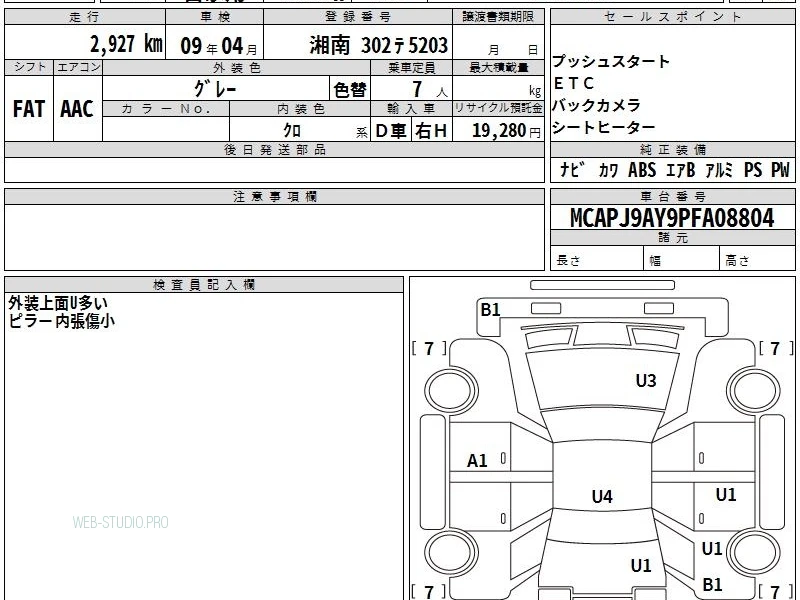
Task: Click the 譲渡書類期限 header
Action: tap(498, 17)
